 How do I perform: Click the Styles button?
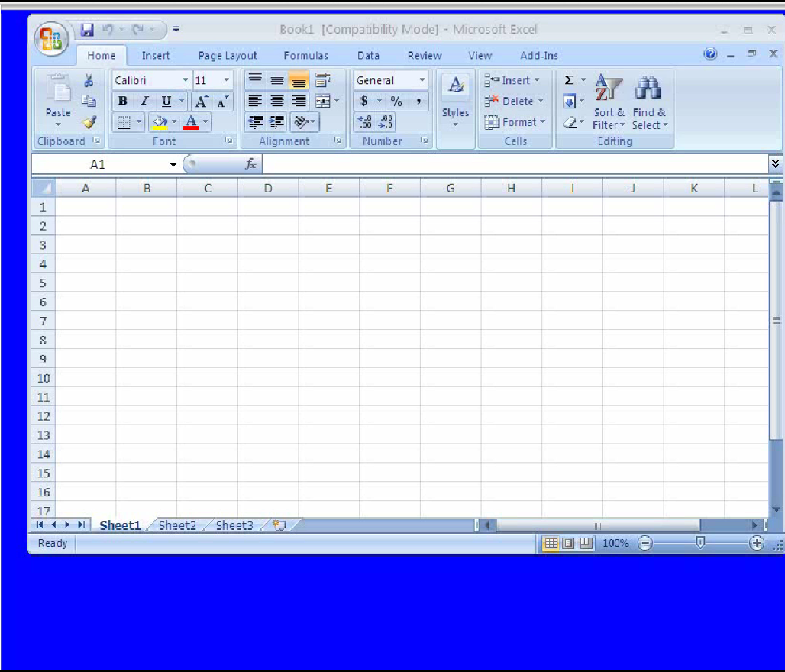point(455,99)
